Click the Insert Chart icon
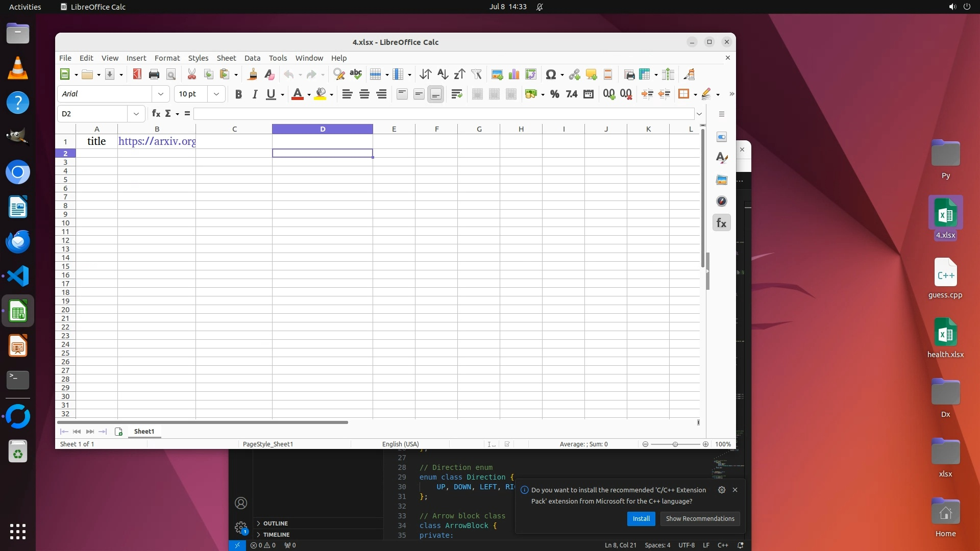Screen dimensions: 980x551 (x=514, y=74)
